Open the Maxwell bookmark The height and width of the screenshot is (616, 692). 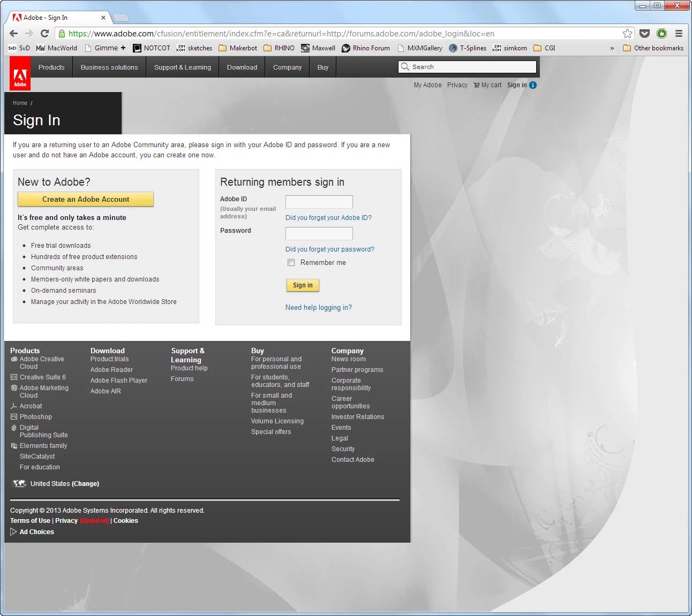click(318, 48)
